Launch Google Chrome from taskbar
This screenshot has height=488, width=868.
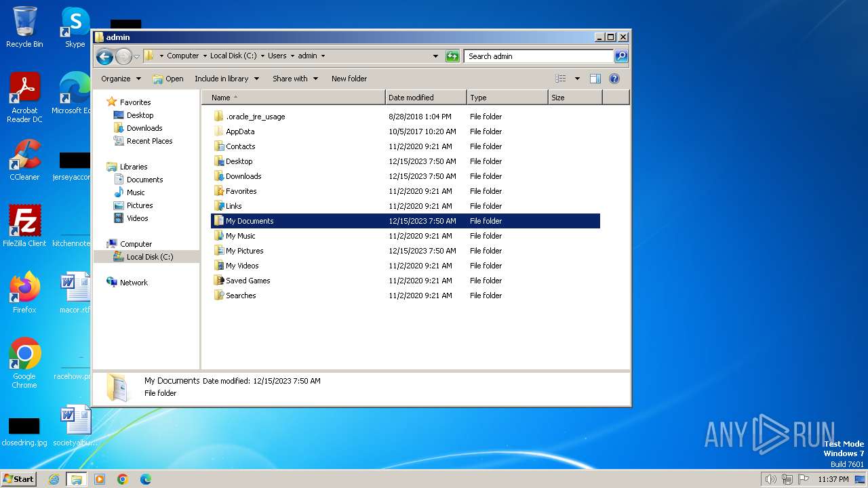123,479
